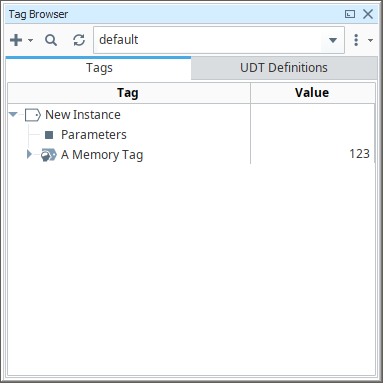Click the A Memory Tag icon

[49, 155]
